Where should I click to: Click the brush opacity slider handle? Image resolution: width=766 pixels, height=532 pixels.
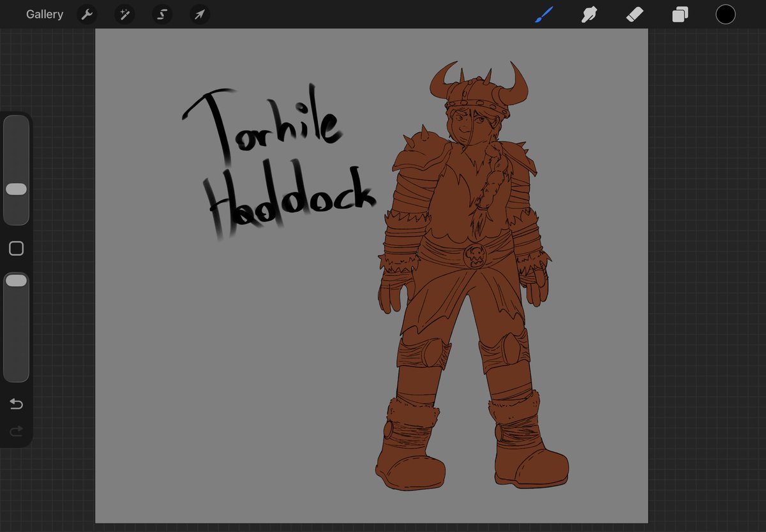tap(16, 281)
